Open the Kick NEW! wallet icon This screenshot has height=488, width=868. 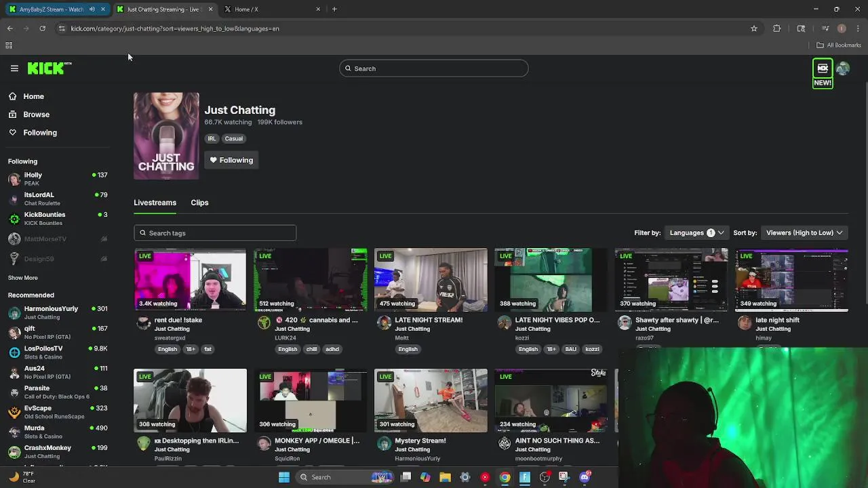pyautogui.click(x=823, y=74)
